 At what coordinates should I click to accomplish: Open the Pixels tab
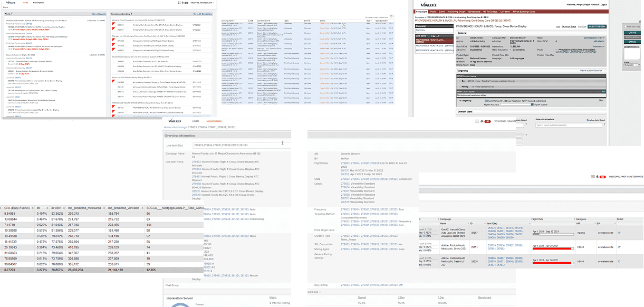[x=433, y=12]
